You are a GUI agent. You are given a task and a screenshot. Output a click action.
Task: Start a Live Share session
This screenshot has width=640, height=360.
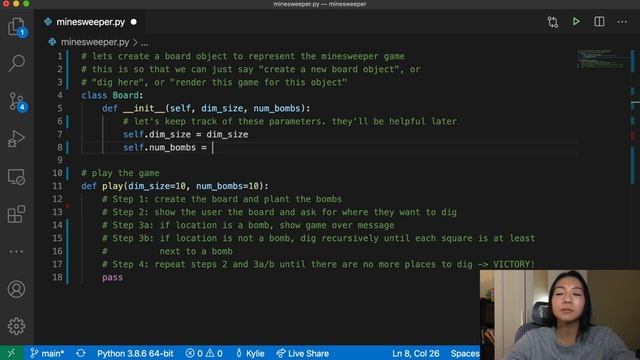[x=302, y=353]
